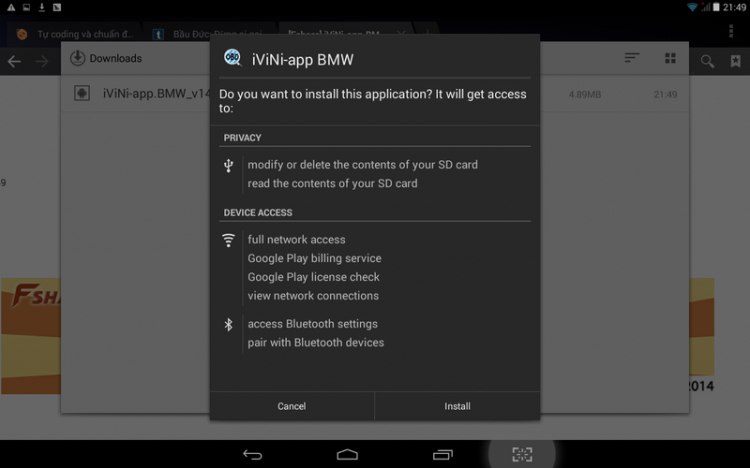Tap the Android back navigation button
This screenshot has width=750, height=468.
(253, 455)
